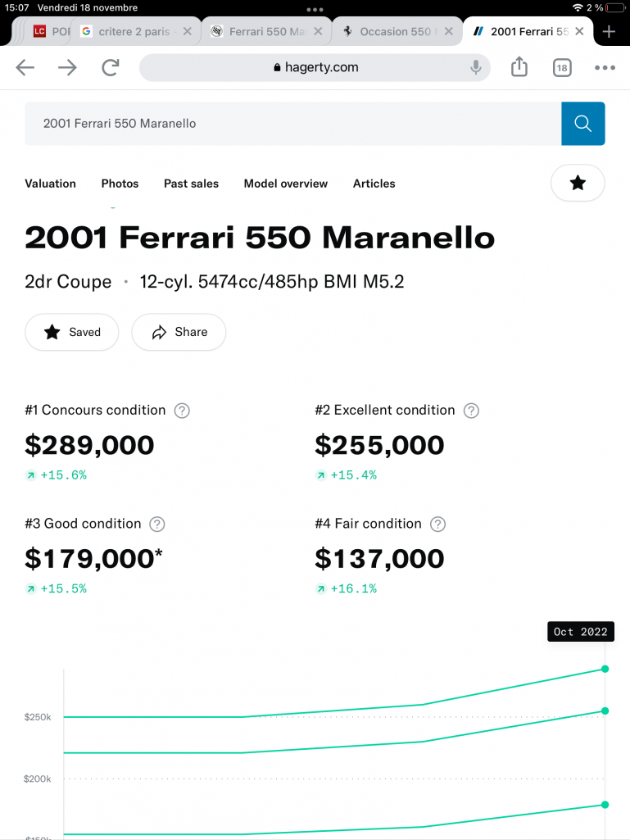Open the browser three-dot menu
The width and height of the screenshot is (630, 840).
pyautogui.click(x=605, y=67)
